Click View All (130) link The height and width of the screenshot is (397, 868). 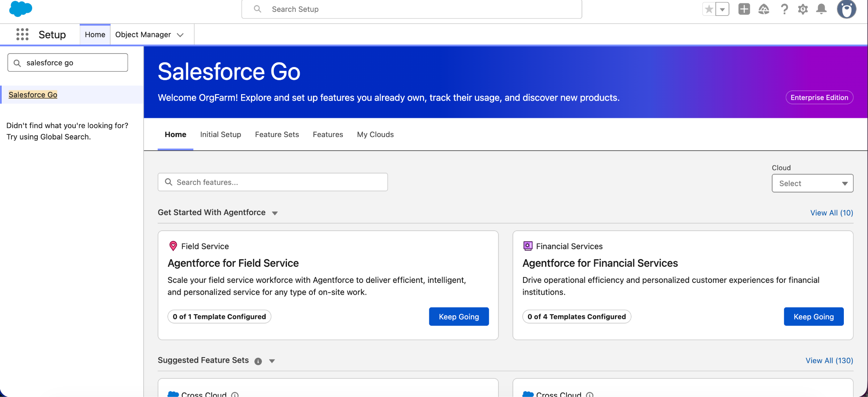click(829, 361)
